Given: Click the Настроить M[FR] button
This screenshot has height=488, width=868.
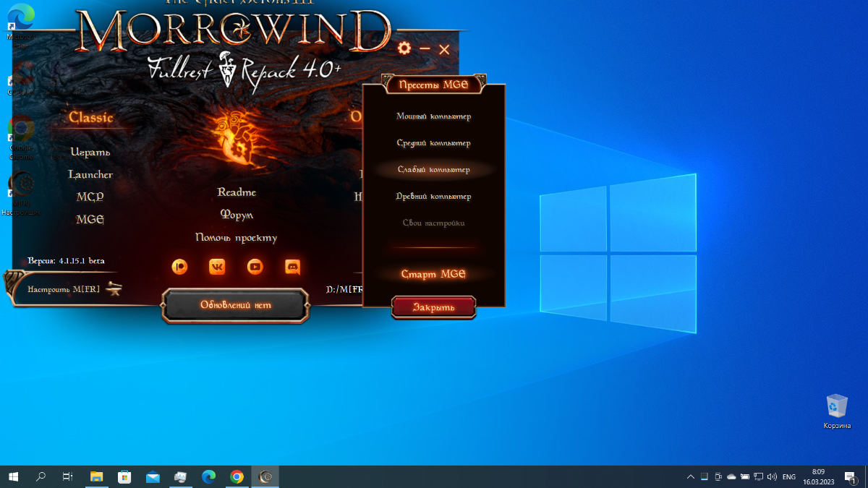Looking at the screenshot, I should pyautogui.click(x=64, y=289).
